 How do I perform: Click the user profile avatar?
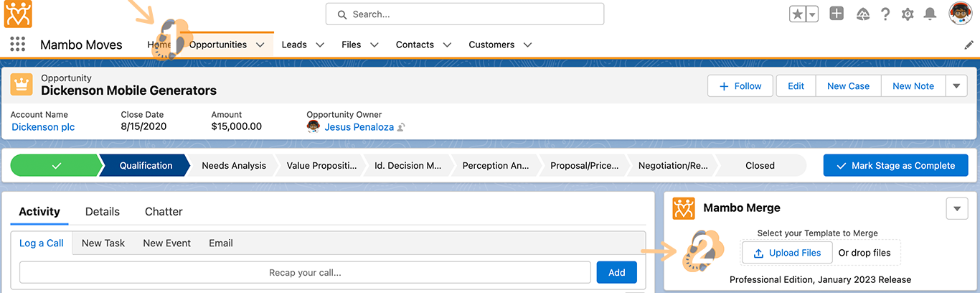[961, 14]
